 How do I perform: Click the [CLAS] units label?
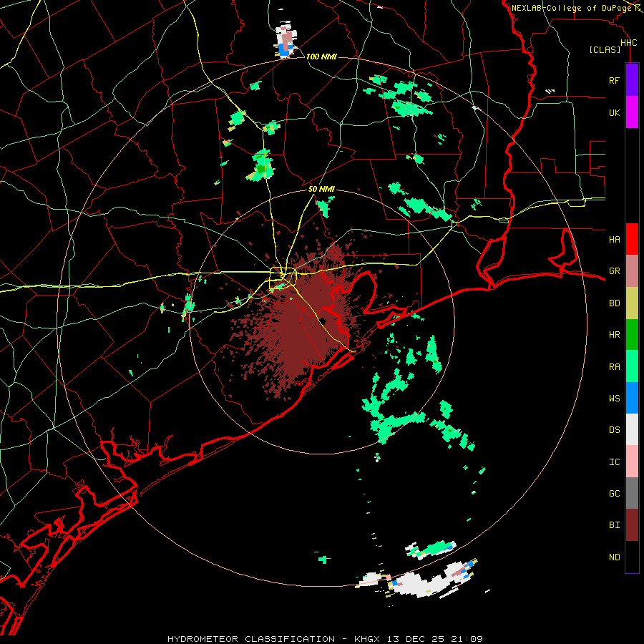(605, 50)
